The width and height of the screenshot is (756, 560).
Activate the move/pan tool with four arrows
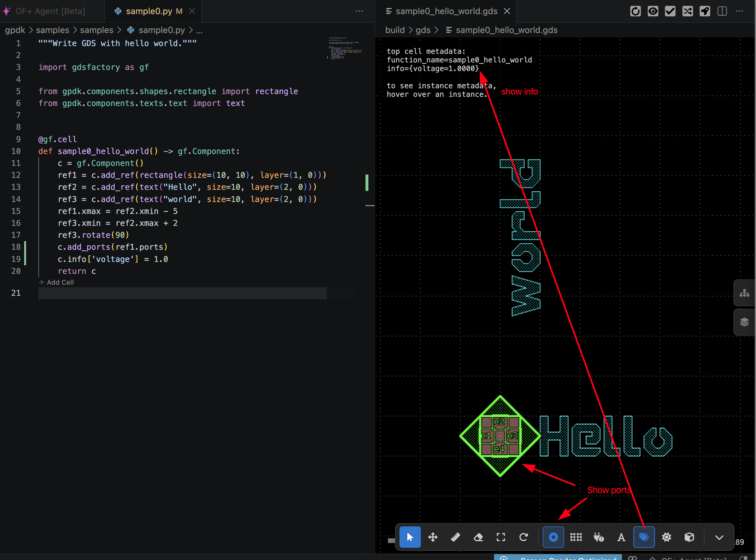click(433, 537)
